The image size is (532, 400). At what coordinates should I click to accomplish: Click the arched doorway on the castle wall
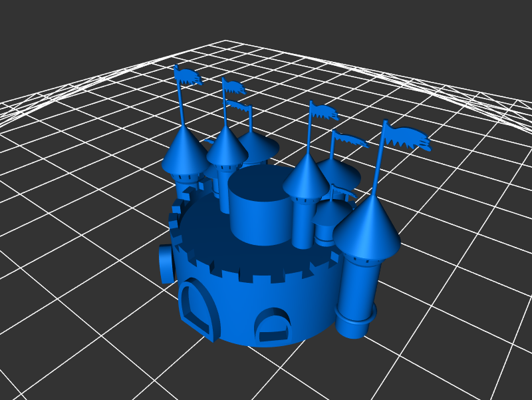[x=198, y=308]
